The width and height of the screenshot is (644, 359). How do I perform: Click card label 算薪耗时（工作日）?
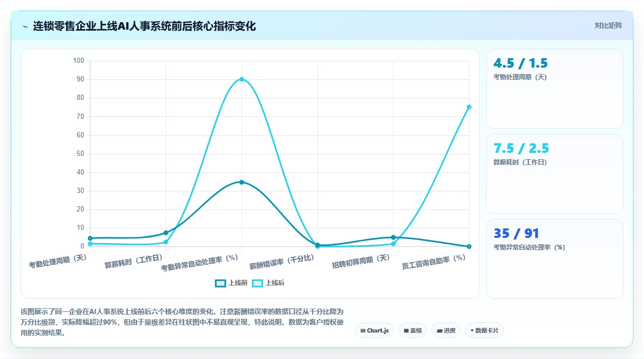(520, 162)
